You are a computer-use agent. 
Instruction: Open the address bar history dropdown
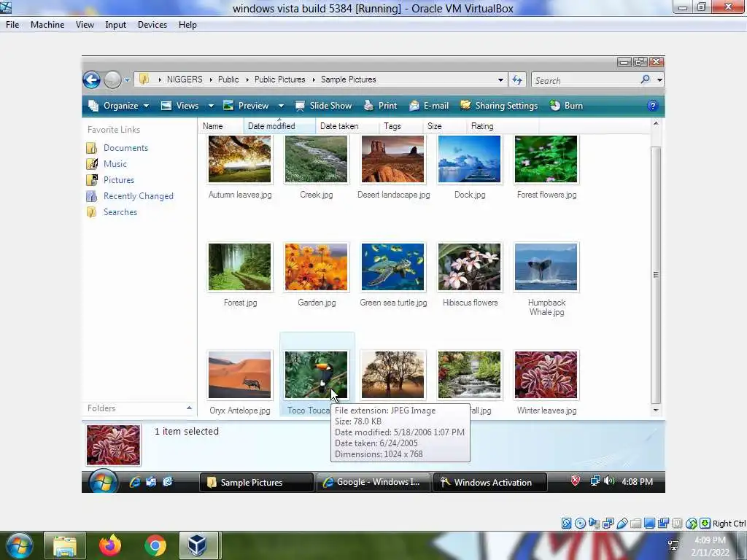[x=500, y=80]
